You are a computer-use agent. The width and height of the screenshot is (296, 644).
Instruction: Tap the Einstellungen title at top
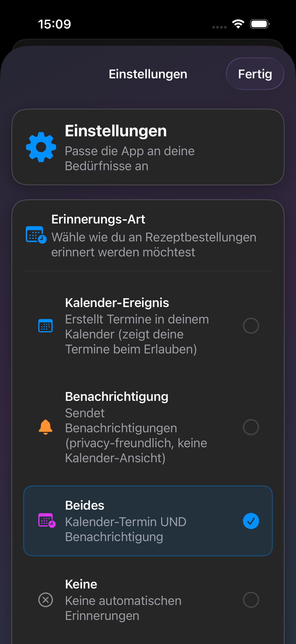point(148,73)
